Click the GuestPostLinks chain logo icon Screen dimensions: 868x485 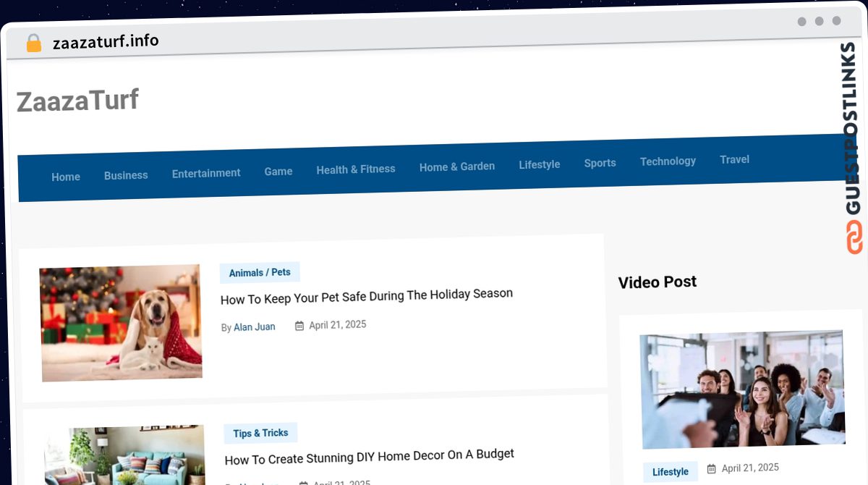coord(855,237)
